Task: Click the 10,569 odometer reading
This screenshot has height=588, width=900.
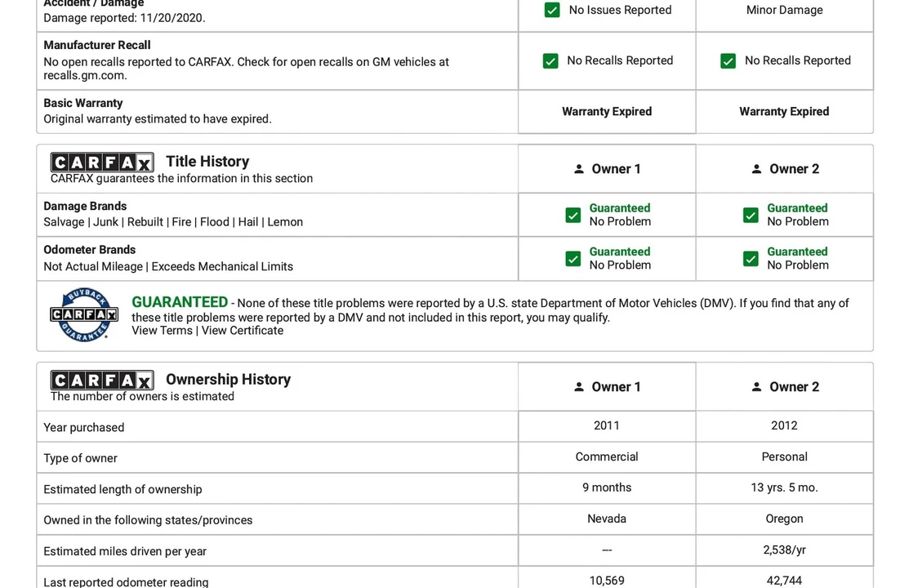Action: click(x=607, y=581)
